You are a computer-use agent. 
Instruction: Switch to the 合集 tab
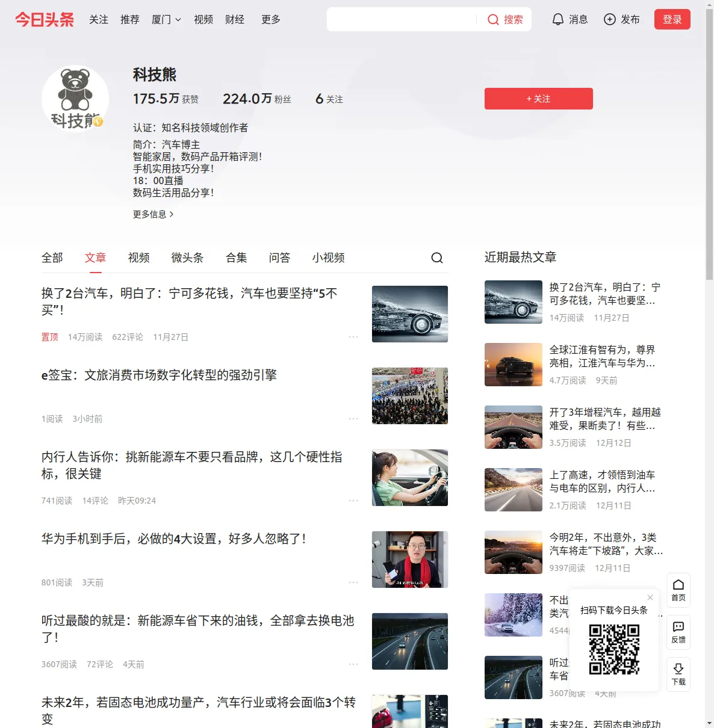pyautogui.click(x=237, y=258)
